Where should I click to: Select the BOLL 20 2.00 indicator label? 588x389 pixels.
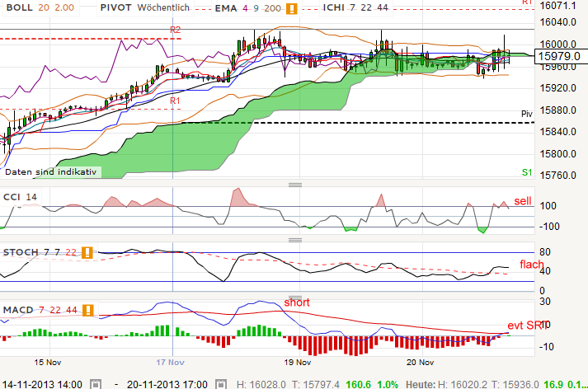(40, 7)
